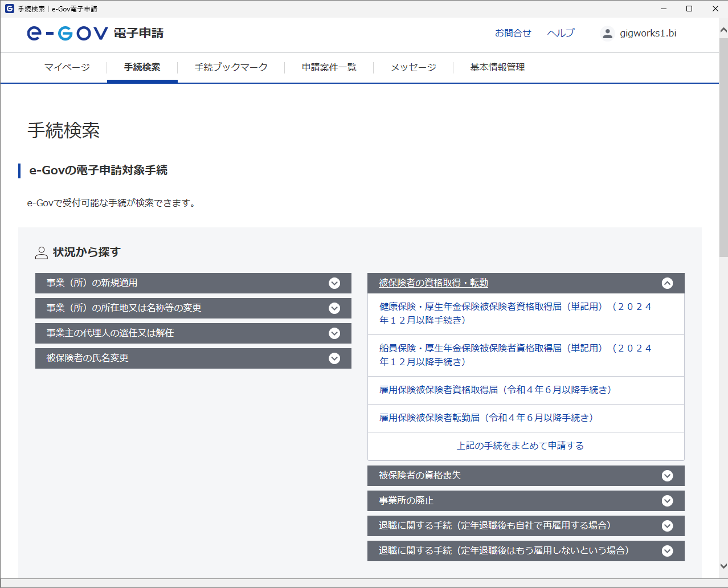Expand 事業（所）の新規適用 chevron

pyautogui.click(x=334, y=283)
